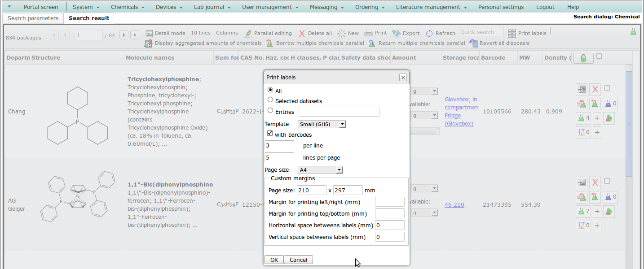This screenshot has width=644, height=269.
Task: Close the Print labels dialog
Action: [403, 77]
